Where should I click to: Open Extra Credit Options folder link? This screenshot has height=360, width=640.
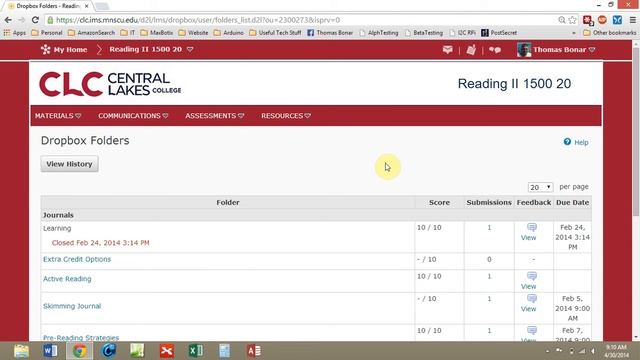tap(77, 259)
